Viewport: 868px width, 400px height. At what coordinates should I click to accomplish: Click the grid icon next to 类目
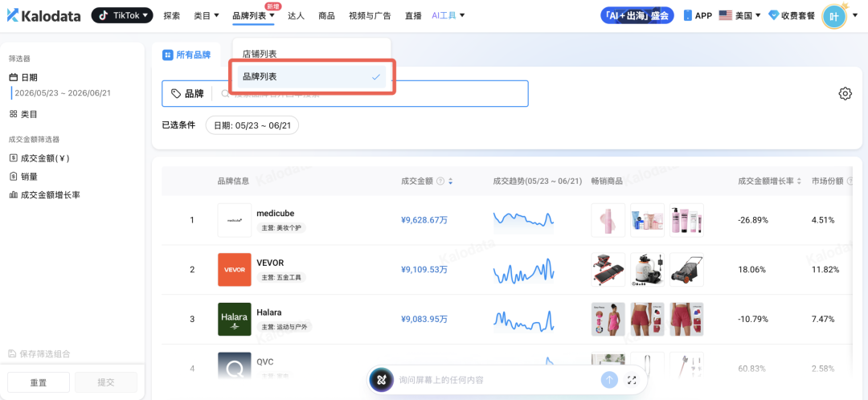[14, 114]
